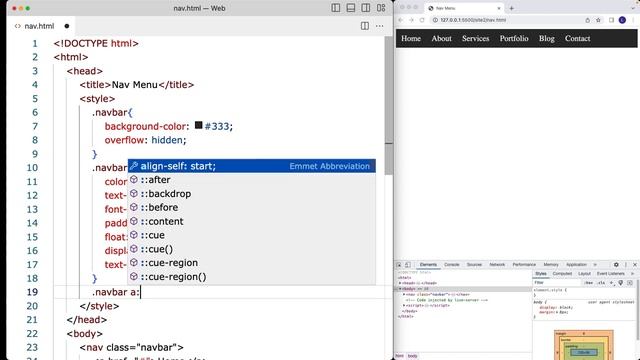Toggle bottom panel layout icon in VS Code
Image resolution: width=640 pixels, height=360 pixels.
pos(351,8)
